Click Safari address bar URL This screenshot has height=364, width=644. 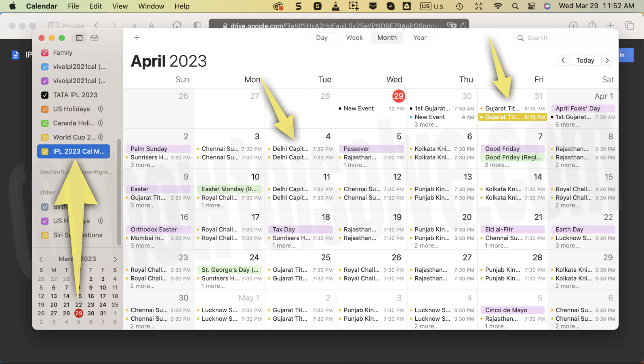pos(335,25)
